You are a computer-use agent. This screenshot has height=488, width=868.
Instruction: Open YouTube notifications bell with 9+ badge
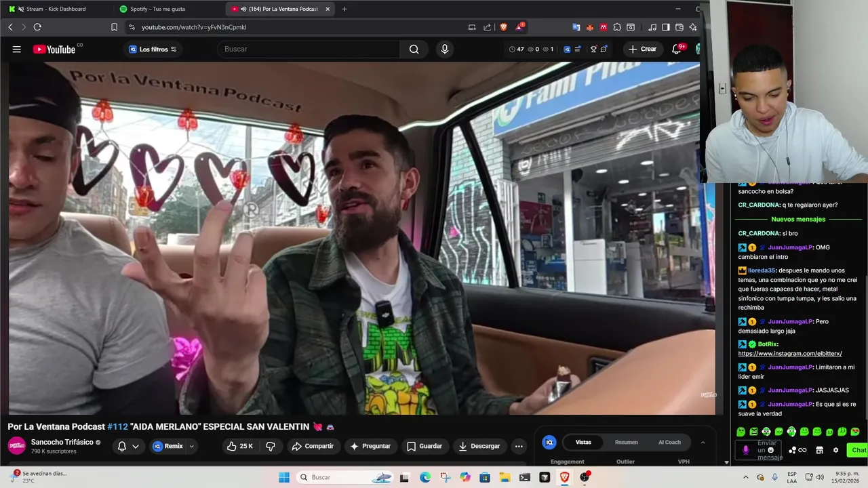677,49
